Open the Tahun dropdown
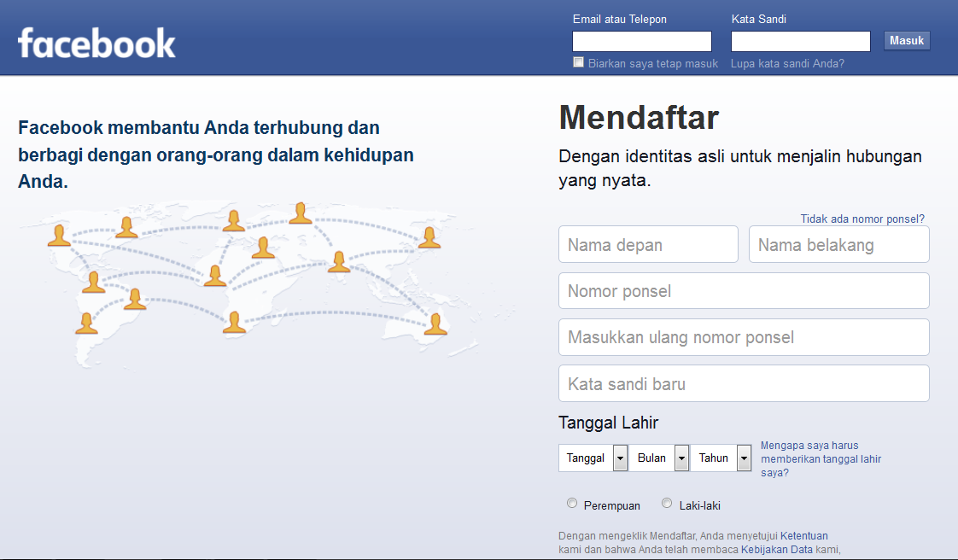 point(721,458)
